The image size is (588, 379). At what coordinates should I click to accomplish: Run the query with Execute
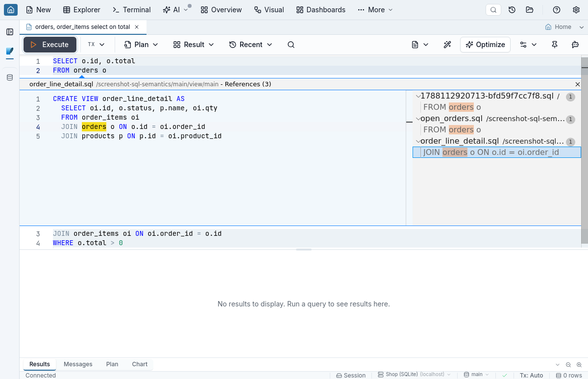[x=49, y=45]
